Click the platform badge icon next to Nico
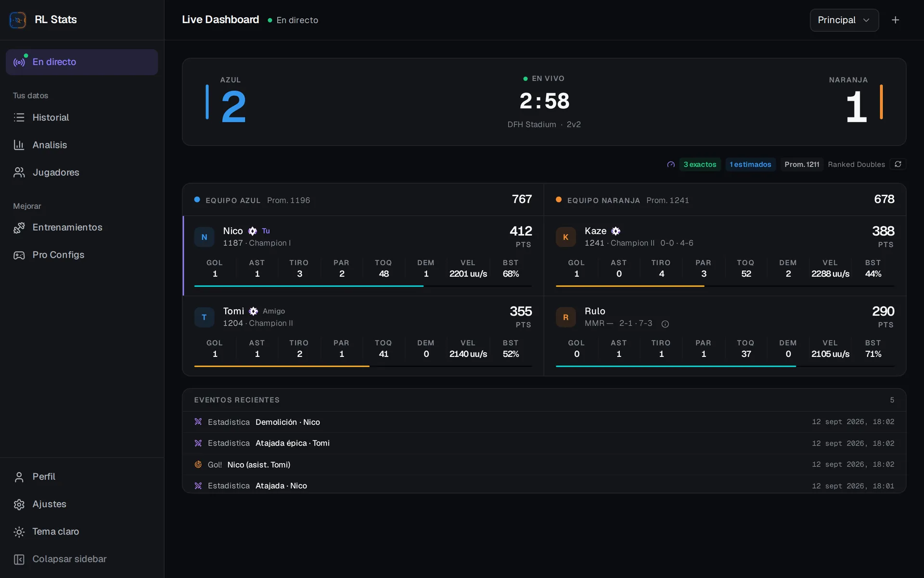Image resolution: width=924 pixels, height=578 pixels. pyautogui.click(x=253, y=231)
